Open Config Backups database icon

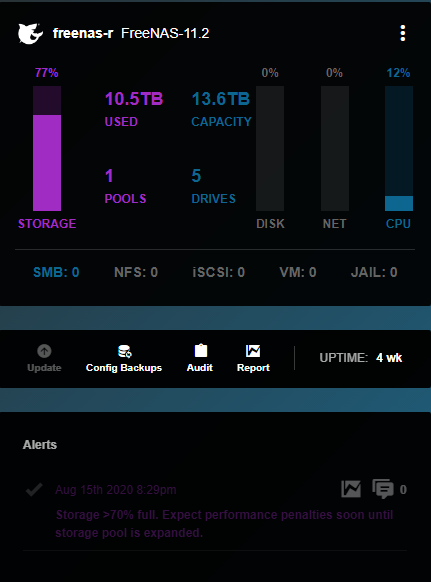[124, 351]
